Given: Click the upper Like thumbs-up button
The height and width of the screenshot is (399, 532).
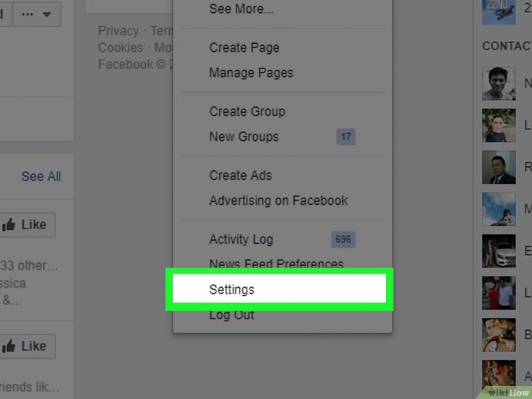Looking at the screenshot, I should (x=27, y=224).
